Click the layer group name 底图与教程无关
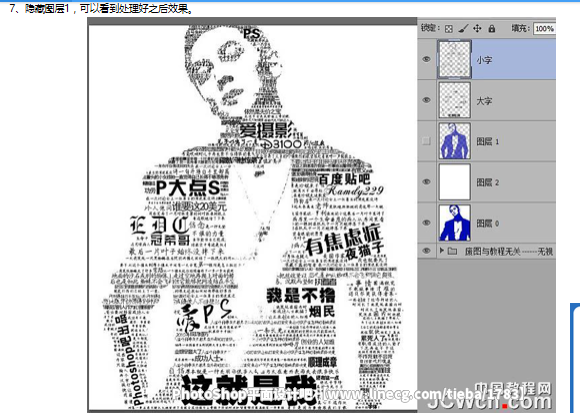Screen dimensions: 580x413 (x=492, y=251)
